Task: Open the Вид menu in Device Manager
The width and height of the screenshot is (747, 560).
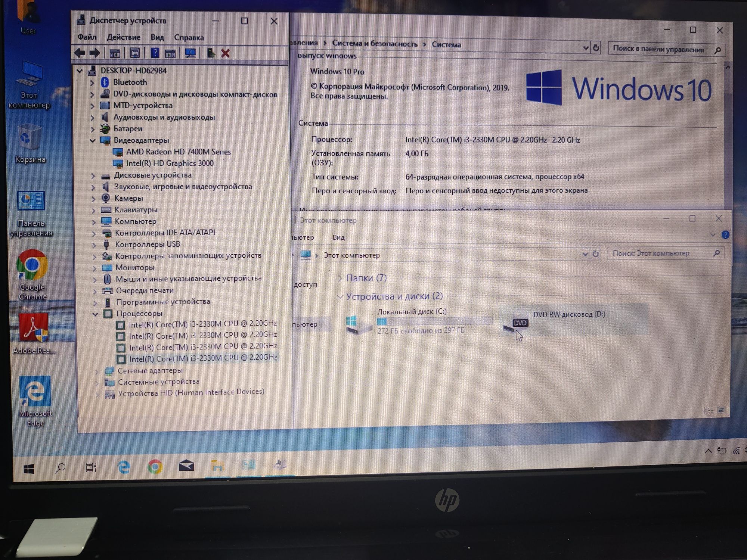Action: point(157,37)
